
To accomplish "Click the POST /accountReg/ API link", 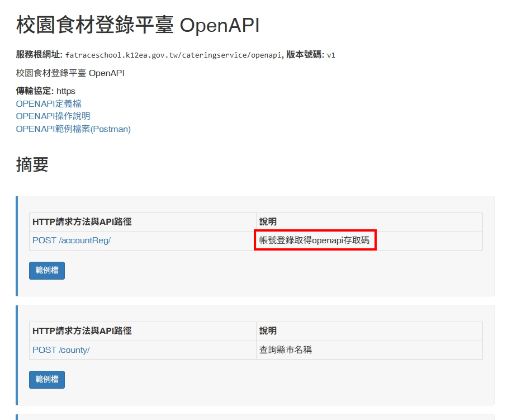I will [x=72, y=240].
